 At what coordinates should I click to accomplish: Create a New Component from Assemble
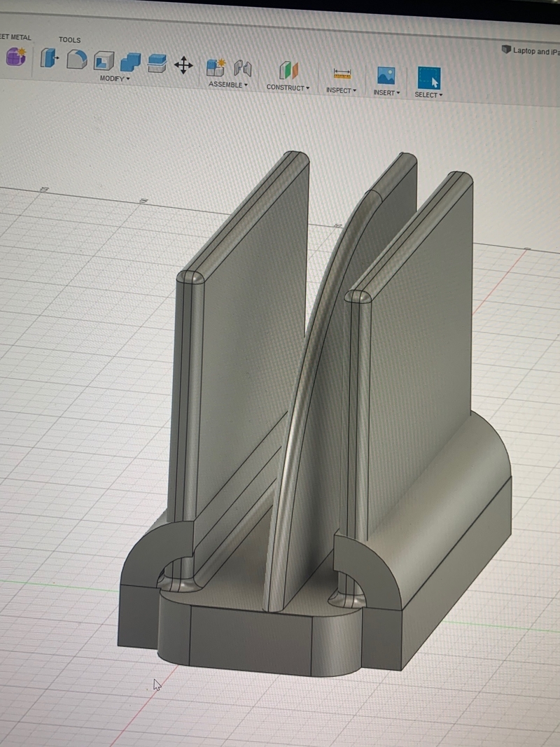pos(216,67)
